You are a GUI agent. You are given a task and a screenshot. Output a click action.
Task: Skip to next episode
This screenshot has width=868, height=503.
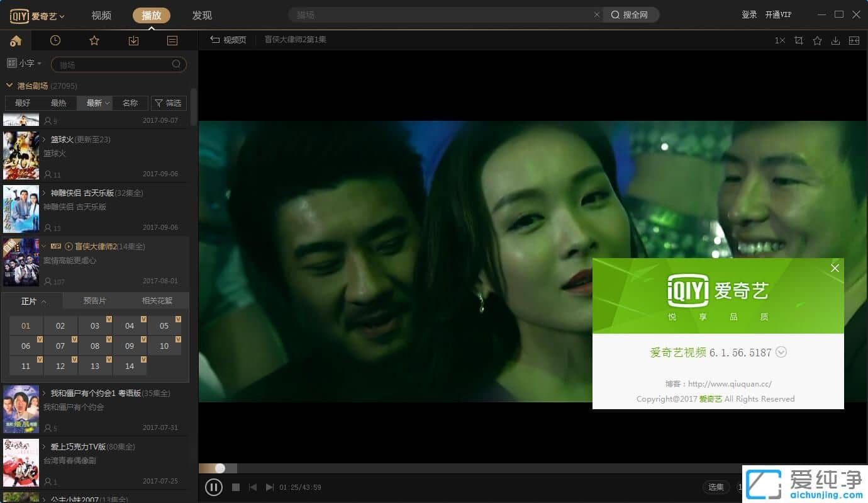270,487
